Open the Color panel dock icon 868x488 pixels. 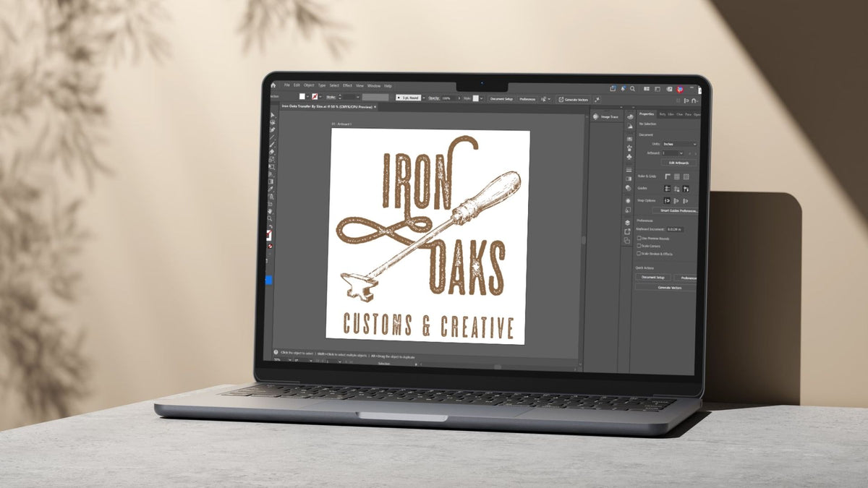(x=630, y=116)
